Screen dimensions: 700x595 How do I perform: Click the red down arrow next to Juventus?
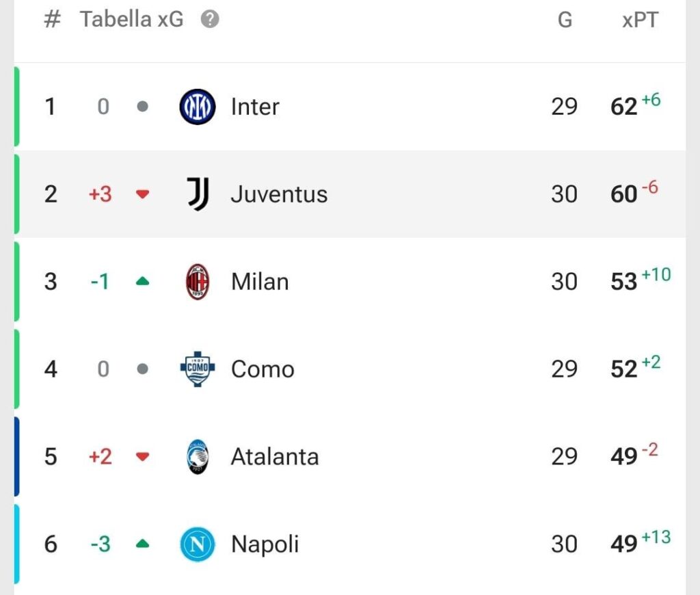pyautogui.click(x=143, y=194)
